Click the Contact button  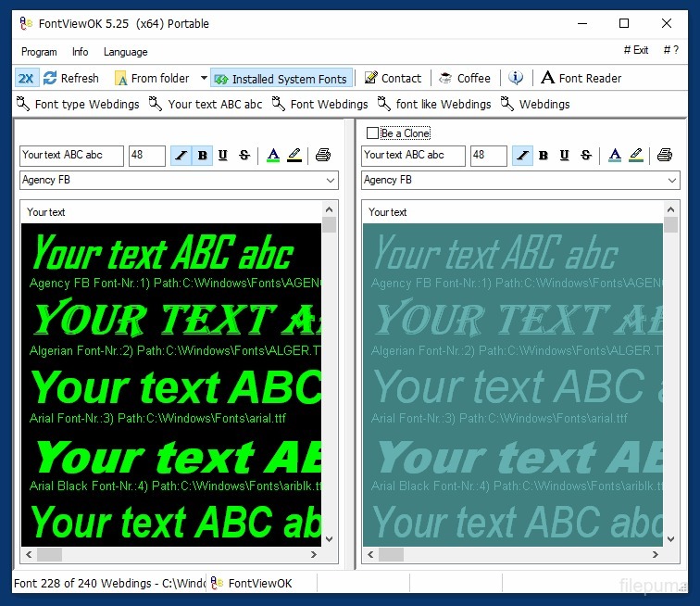click(x=393, y=79)
